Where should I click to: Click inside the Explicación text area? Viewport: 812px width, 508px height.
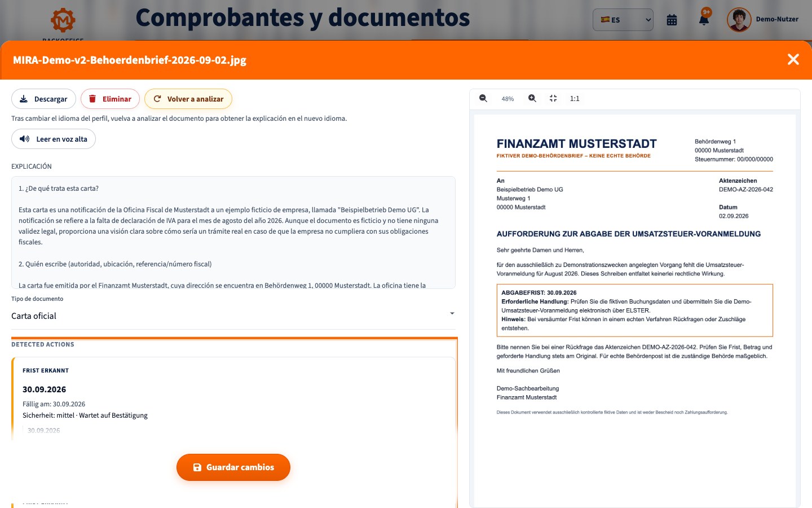[x=233, y=233]
